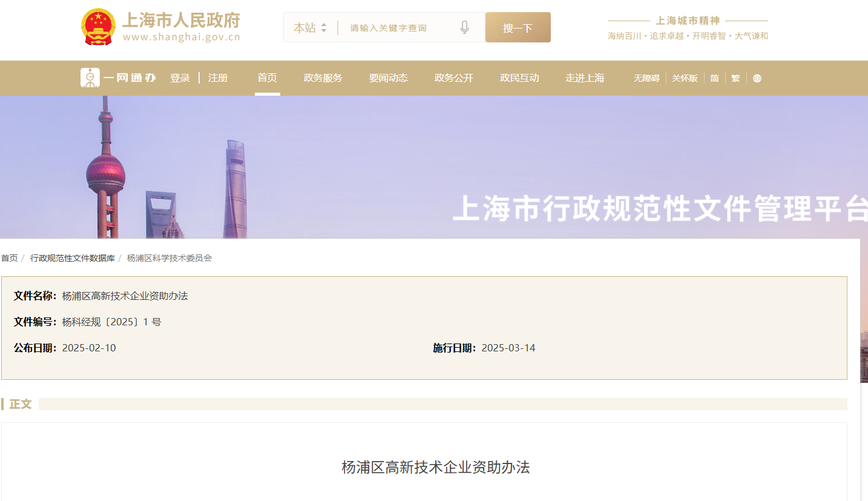The image size is (868, 501).
Task: Click the 注册 register link
Action: coord(218,78)
